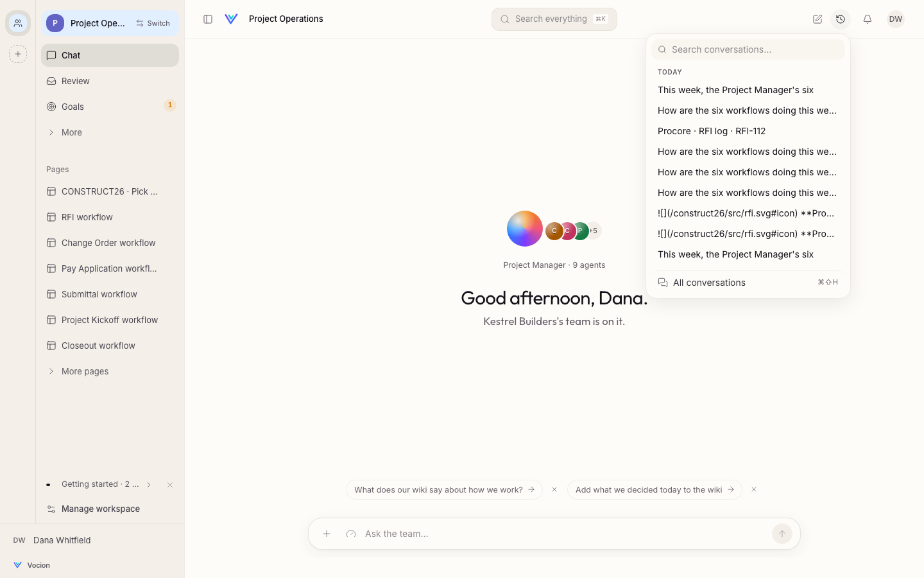The image size is (924, 578).
Task: Click 'Add what we decided today' suggestion
Action: 654,489
